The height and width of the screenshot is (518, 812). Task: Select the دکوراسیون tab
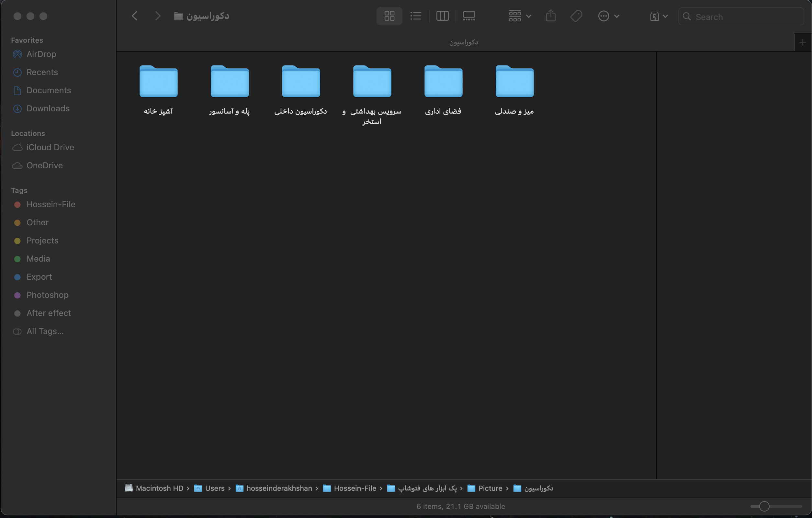pyautogui.click(x=463, y=42)
